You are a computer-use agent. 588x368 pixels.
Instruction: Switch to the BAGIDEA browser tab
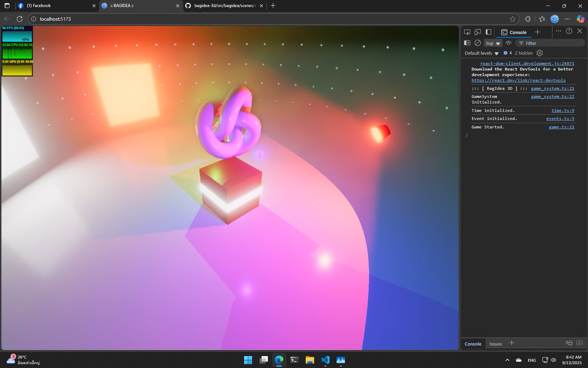point(141,5)
